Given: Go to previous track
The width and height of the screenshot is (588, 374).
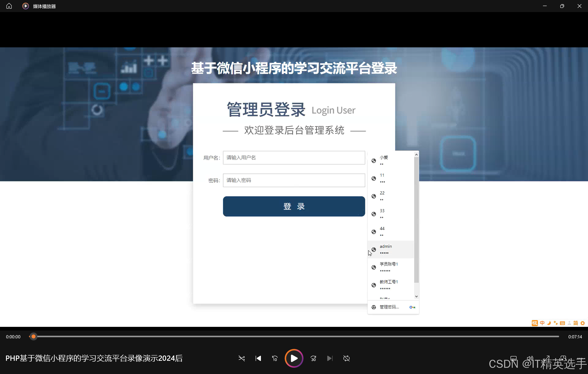Looking at the screenshot, I should (x=258, y=358).
